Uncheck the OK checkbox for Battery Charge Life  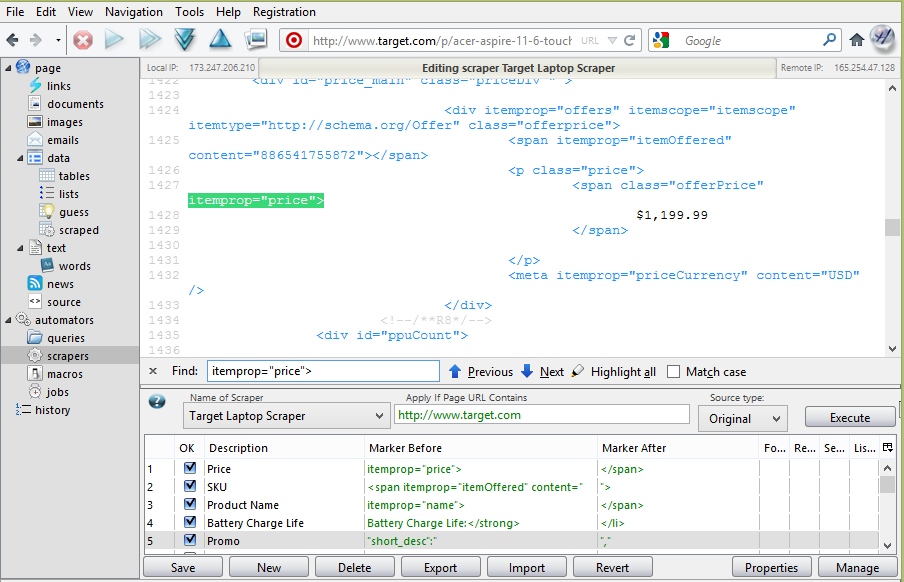pos(190,523)
